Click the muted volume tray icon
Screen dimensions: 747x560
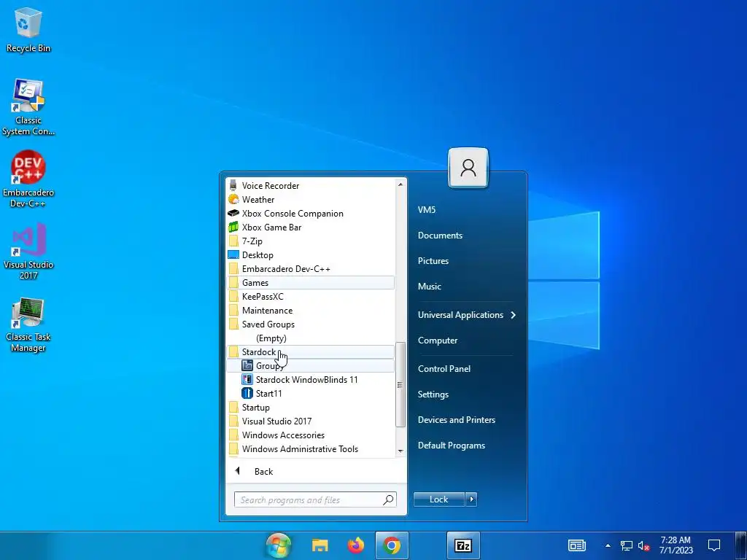point(643,545)
